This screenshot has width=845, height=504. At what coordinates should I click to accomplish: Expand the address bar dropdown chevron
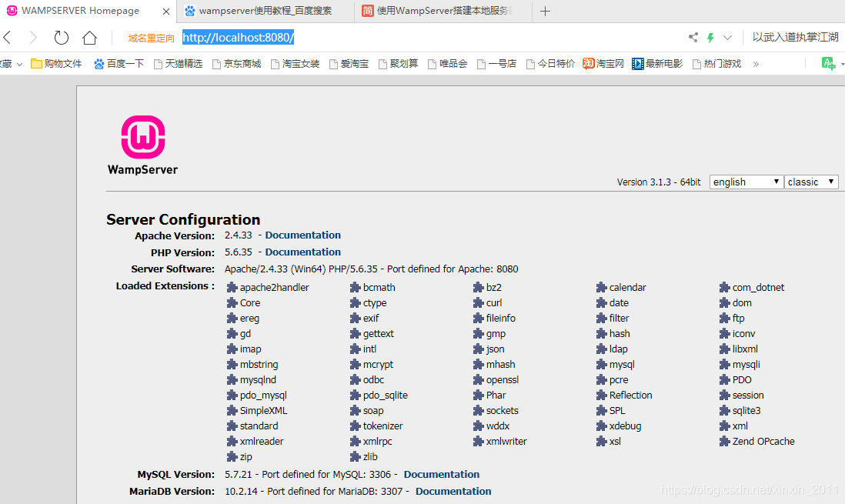(x=727, y=38)
